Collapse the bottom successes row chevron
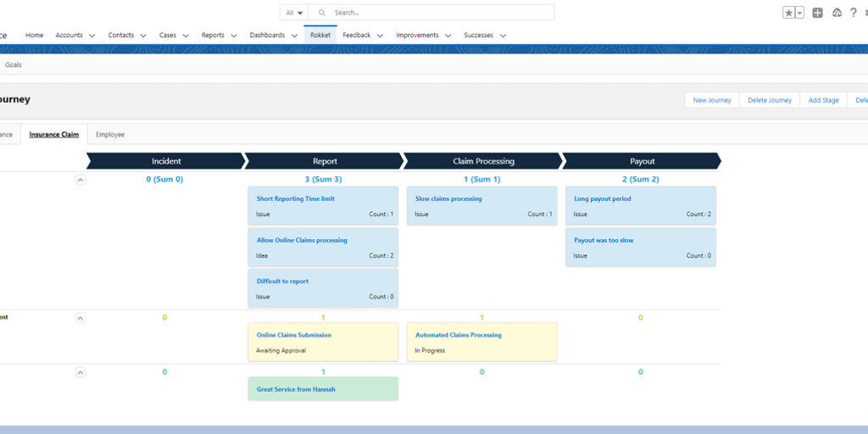This screenshot has height=434, width=868. pos(81,372)
